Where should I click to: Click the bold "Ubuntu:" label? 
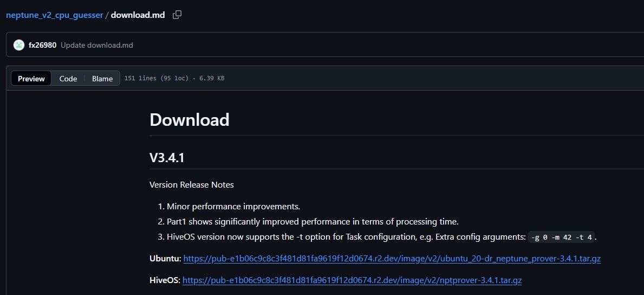click(x=165, y=259)
